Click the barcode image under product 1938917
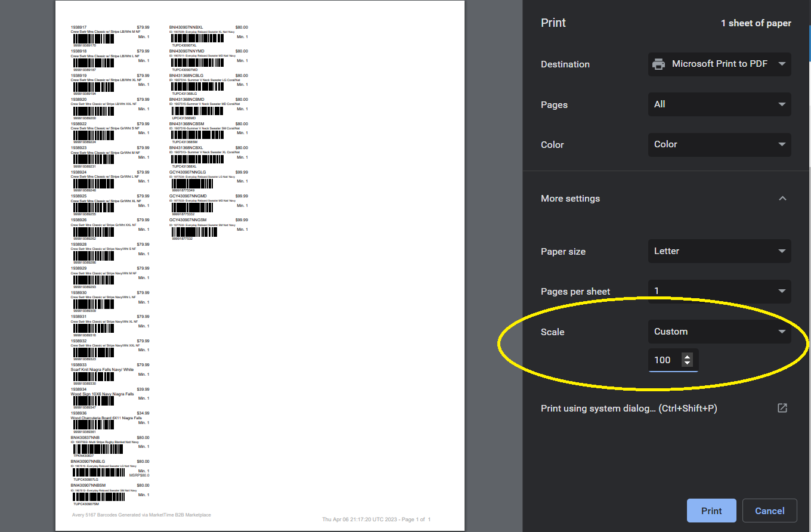811x532 pixels. 94,39
